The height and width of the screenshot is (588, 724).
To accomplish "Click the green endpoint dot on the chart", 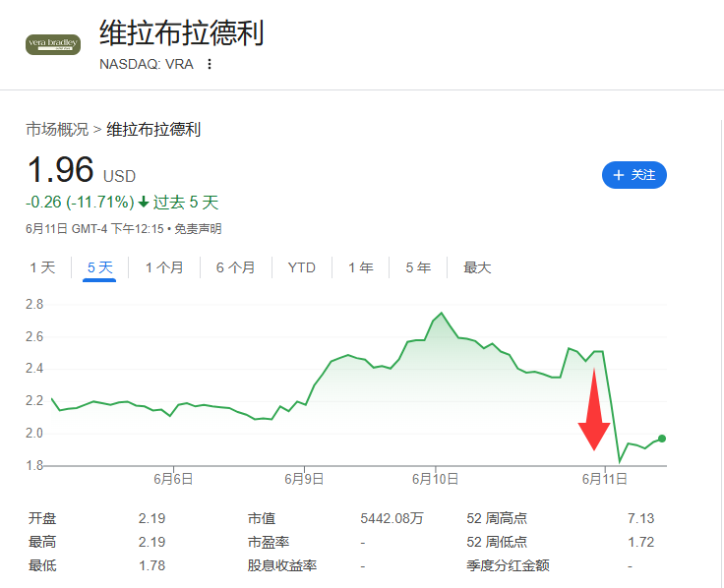I will pyautogui.click(x=662, y=439).
